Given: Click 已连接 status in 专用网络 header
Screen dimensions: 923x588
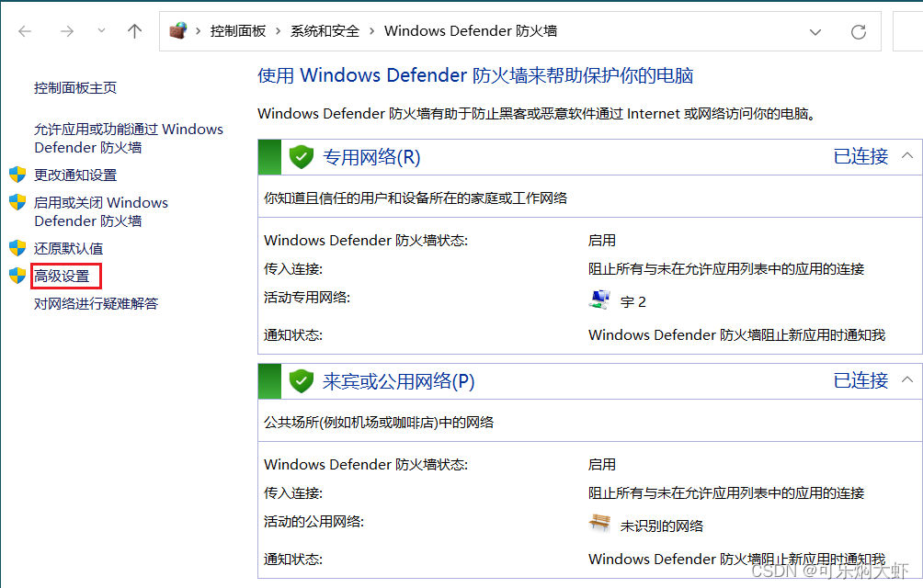Looking at the screenshot, I should pyautogui.click(x=860, y=156).
